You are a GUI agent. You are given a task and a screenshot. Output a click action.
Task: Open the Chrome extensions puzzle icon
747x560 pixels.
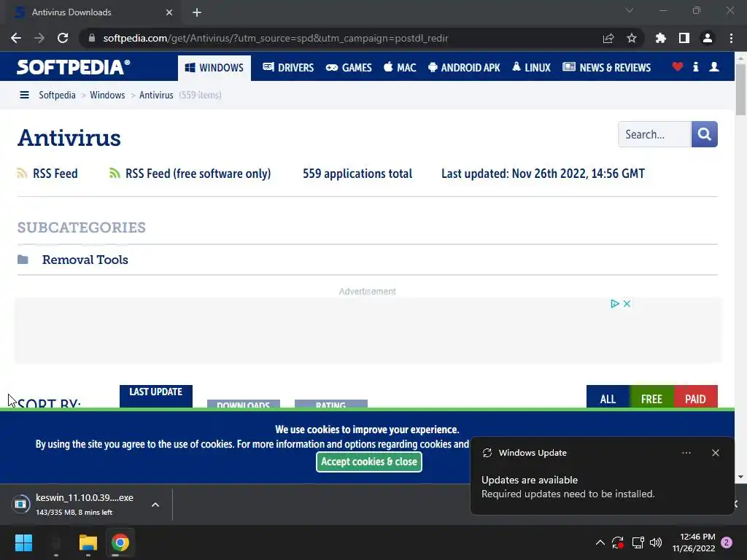tap(661, 38)
